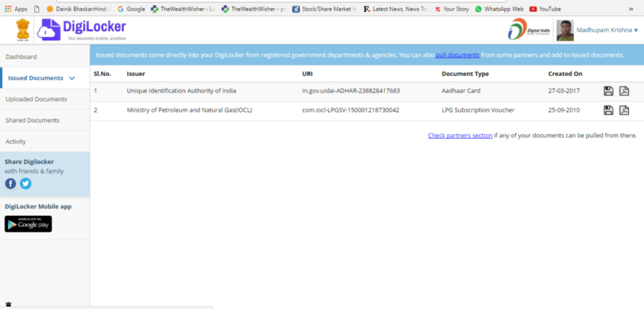This screenshot has width=644, height=309.
Task: Open the WhatsApp Web bookmark
Action: (x=499, y=9)
